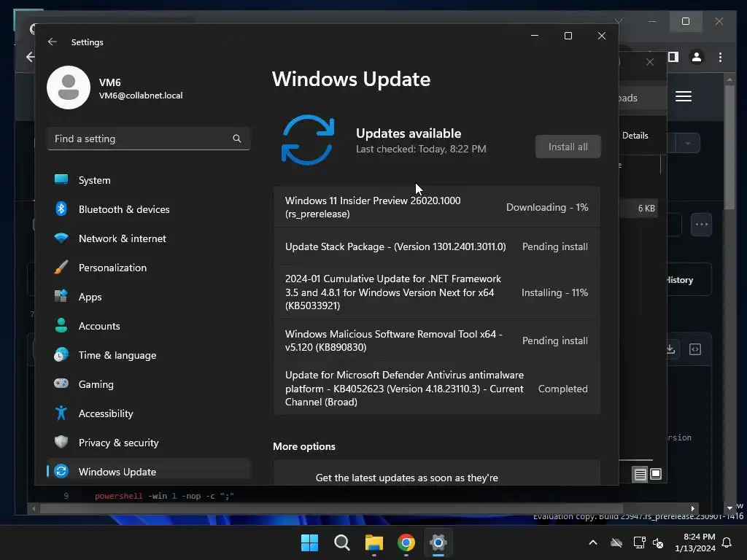Open File Explorer from taskbar
The height and width of the screenshot is (560, 747).
tap(374, 542)
